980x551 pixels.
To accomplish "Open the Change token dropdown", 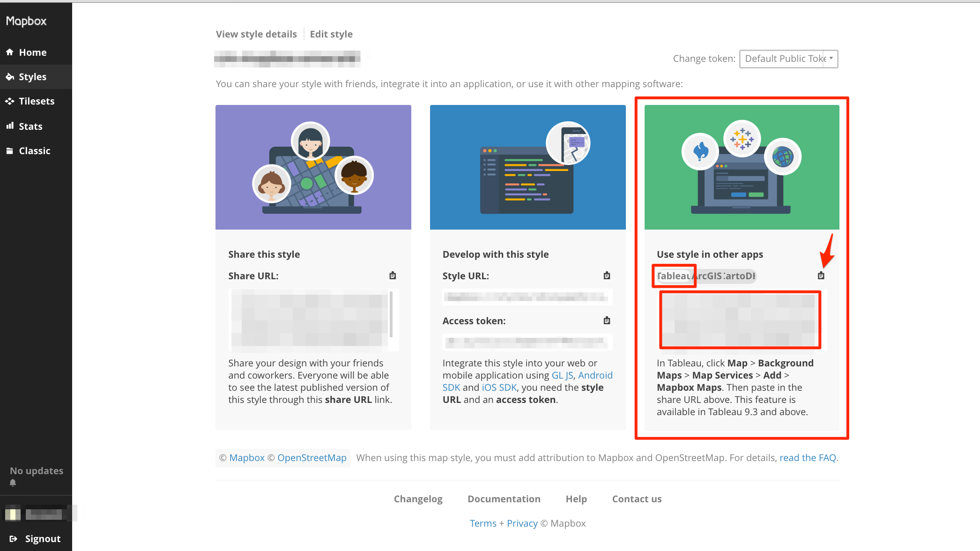I will click(788, 59).
